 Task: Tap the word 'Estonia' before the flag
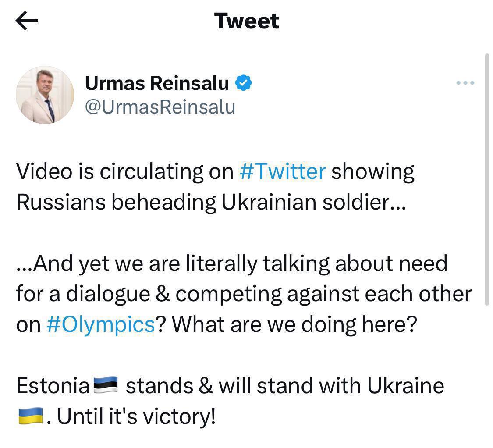[x=53, y=386]
